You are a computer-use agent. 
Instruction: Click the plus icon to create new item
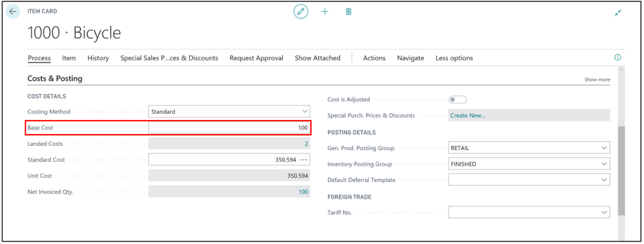coord(325,12)
